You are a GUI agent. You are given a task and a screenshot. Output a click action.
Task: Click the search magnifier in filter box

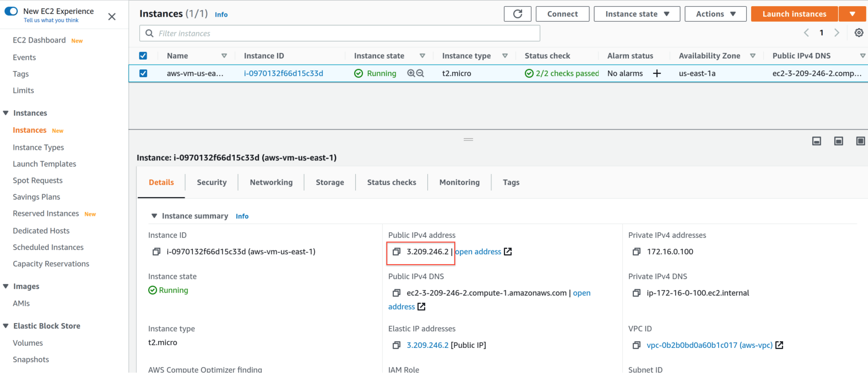(149, 33)
